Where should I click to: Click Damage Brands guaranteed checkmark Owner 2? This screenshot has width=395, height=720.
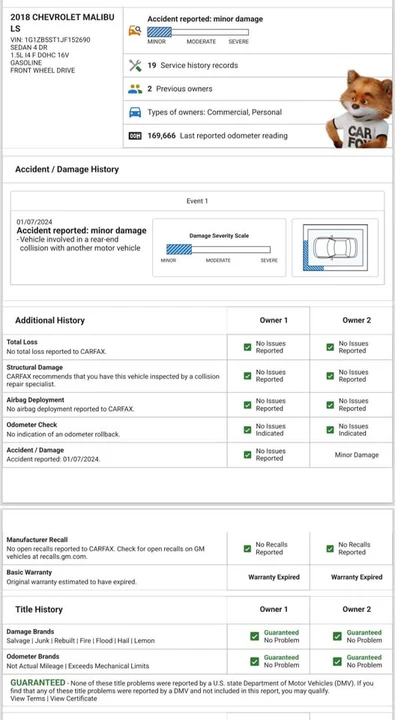tap(337, 636)
